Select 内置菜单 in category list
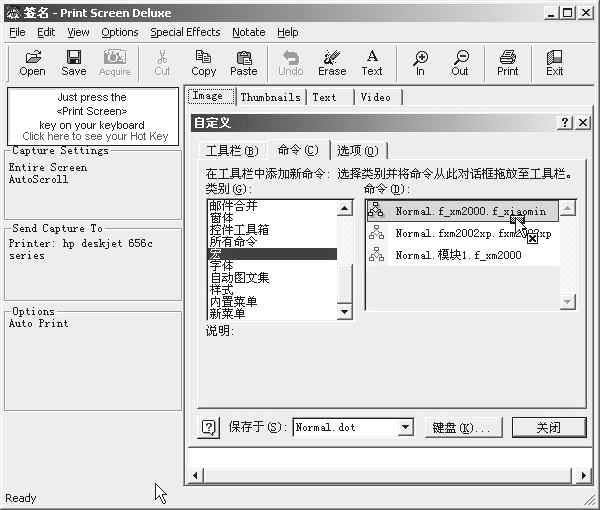 272,301
